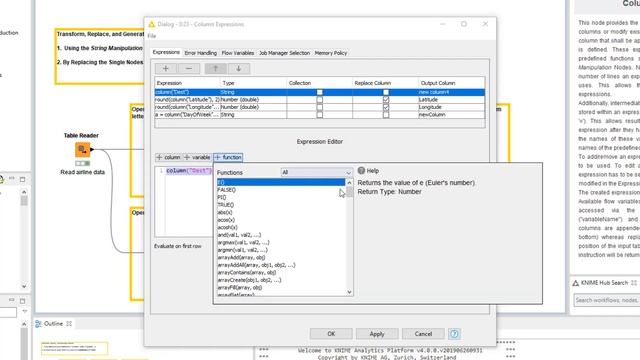
Task: Toggle Replace Column for newColumn row
Action: 386,115
